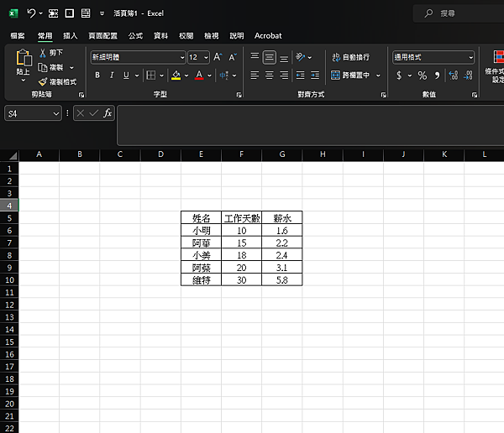Click the search box
This screenshot has width=504, height=433.
(x=459, y=13)
